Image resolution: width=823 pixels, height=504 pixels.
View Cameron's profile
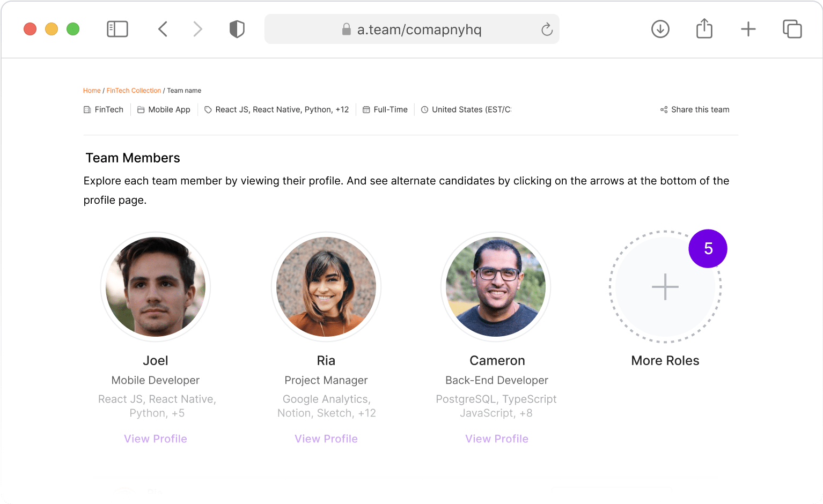(497, 439)
